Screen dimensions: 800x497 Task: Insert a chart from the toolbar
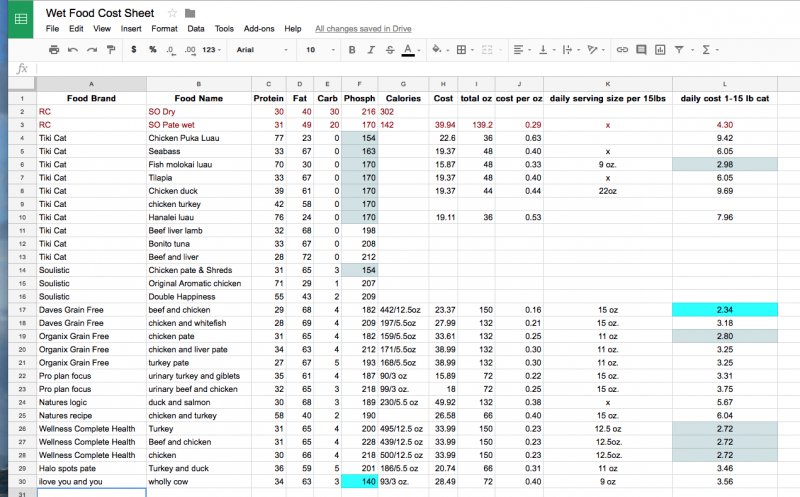[660, 49]
